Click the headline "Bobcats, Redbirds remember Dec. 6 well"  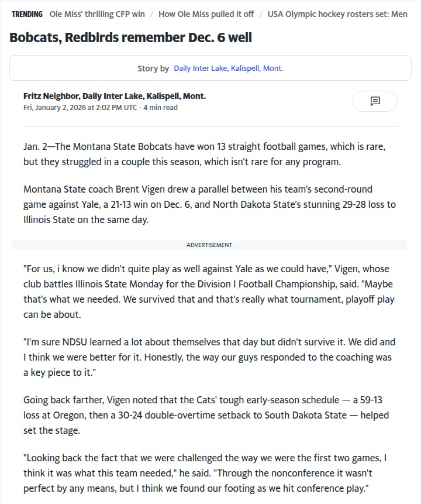[x=131, y=38]
